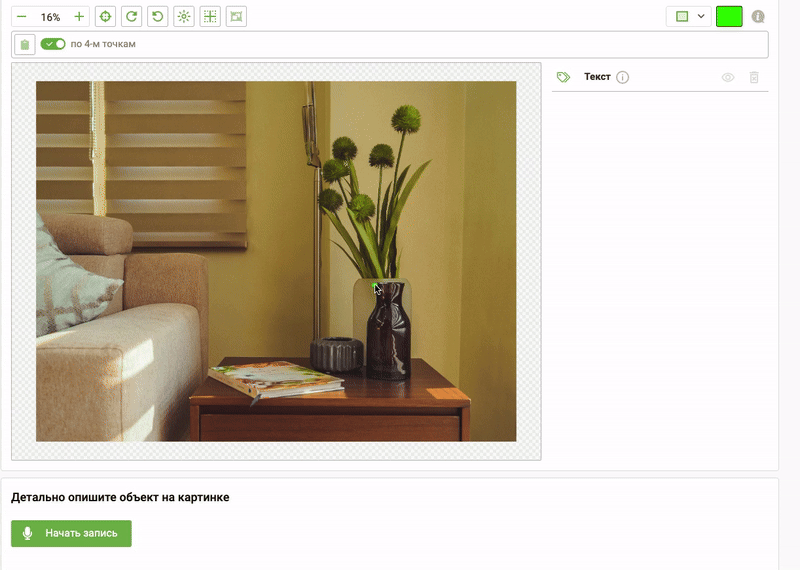
Task: Click the 16% zoom level value
Action: [x=51, y=17]
